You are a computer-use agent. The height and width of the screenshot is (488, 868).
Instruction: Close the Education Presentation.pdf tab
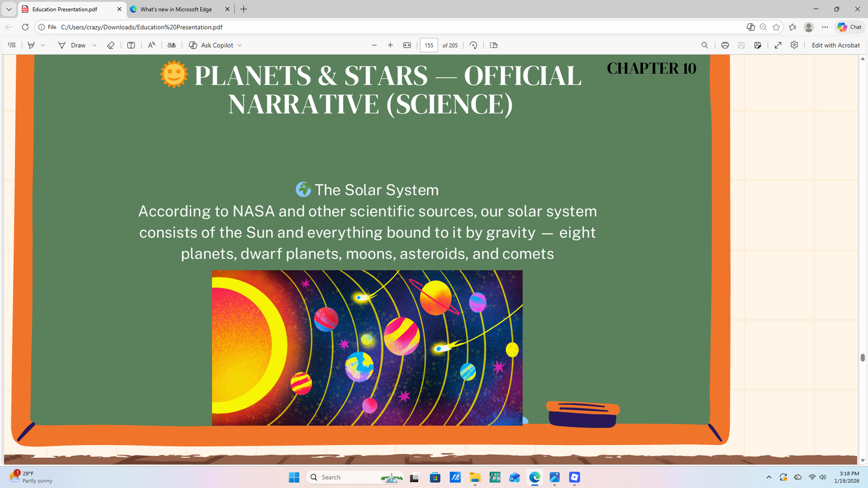pos(119,9)
